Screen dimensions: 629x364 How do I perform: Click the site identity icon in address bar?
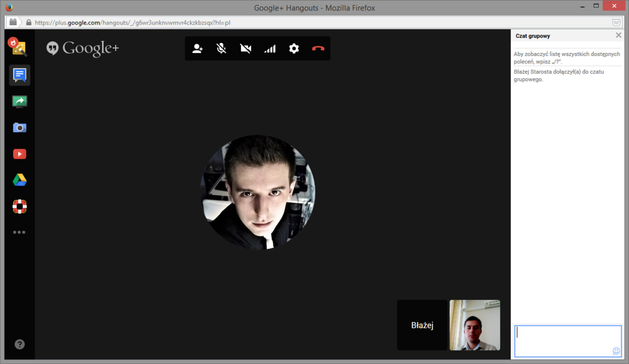pos(13,22)
